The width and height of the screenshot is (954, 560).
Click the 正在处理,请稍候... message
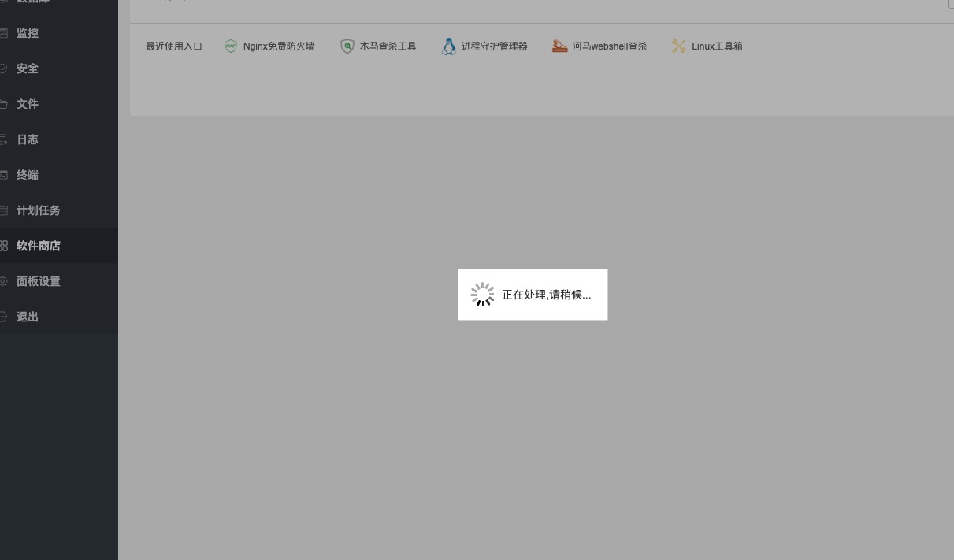tap(547, 295)
